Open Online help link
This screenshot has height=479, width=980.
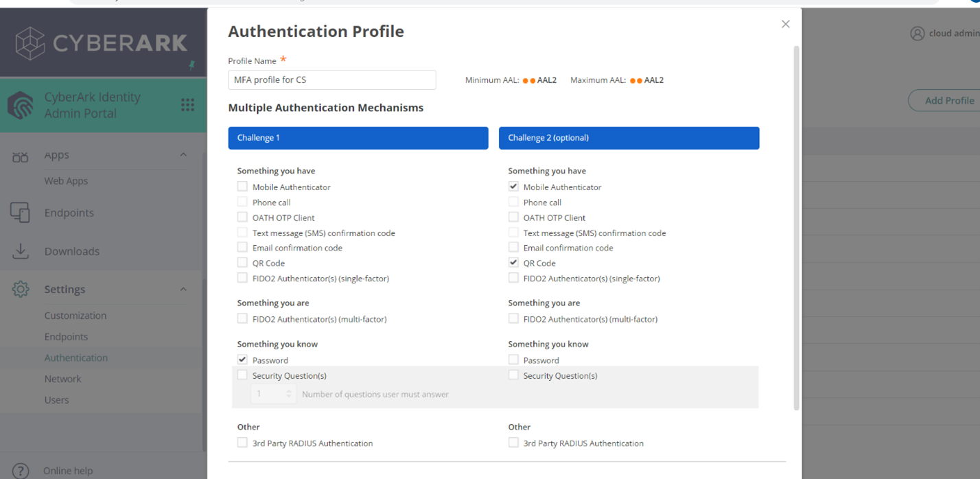click(x=68, y=471)
